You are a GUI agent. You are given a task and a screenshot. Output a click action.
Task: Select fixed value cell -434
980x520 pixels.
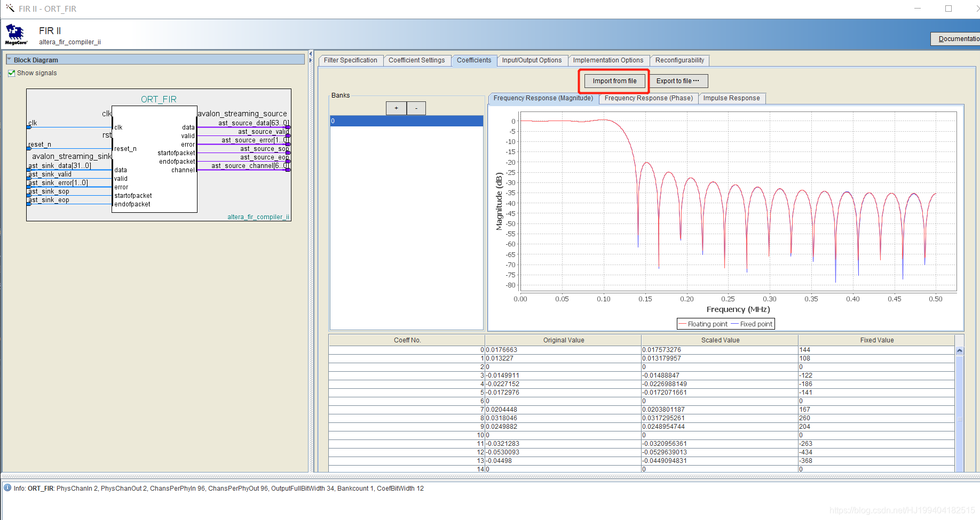[876, 452]
